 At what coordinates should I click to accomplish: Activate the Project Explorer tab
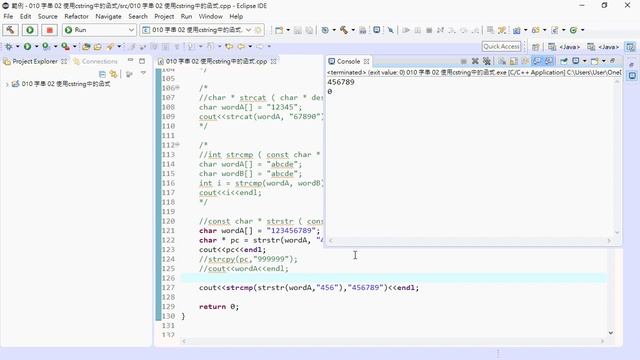tap(35, 61)
